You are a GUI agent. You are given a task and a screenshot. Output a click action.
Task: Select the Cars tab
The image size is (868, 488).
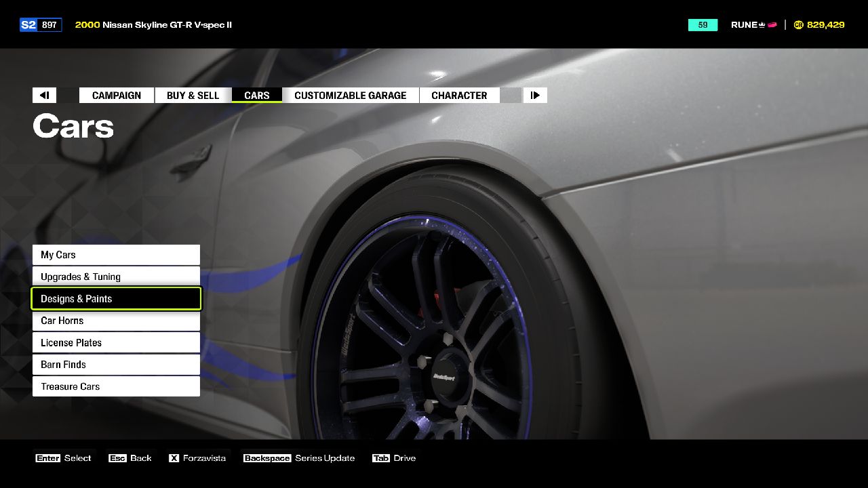coord(257,96)
